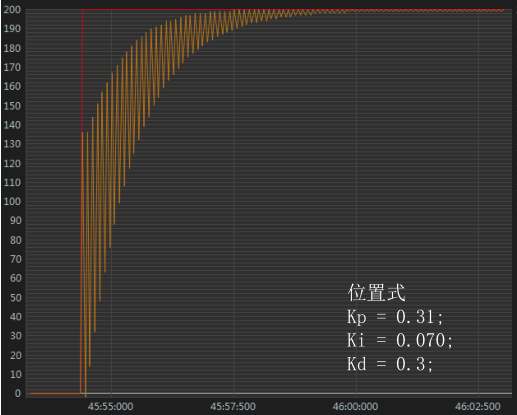
Task: Click the 45:57:500 time axis label
Action: pyautogui.click(x=233, y=407)
